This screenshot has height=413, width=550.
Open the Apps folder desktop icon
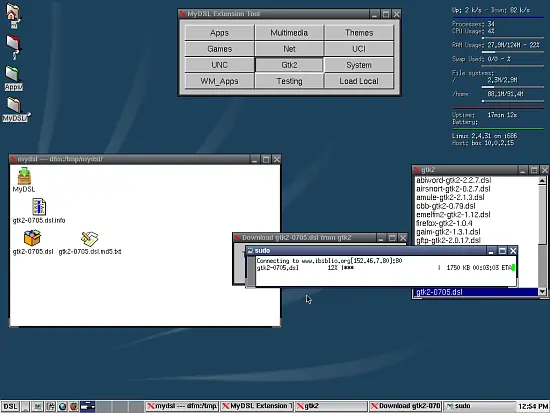13,78
